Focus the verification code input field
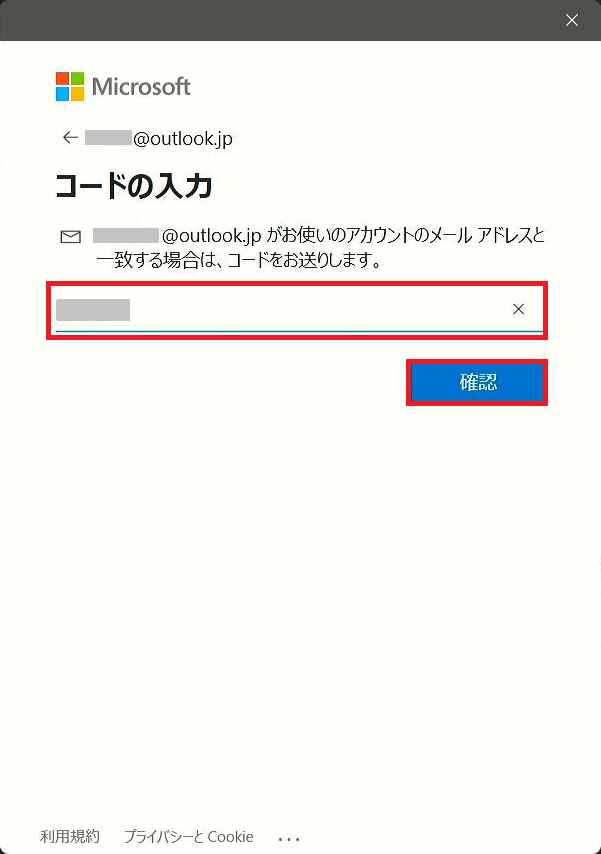The image size is (601, 854). (x=299, y=310)
